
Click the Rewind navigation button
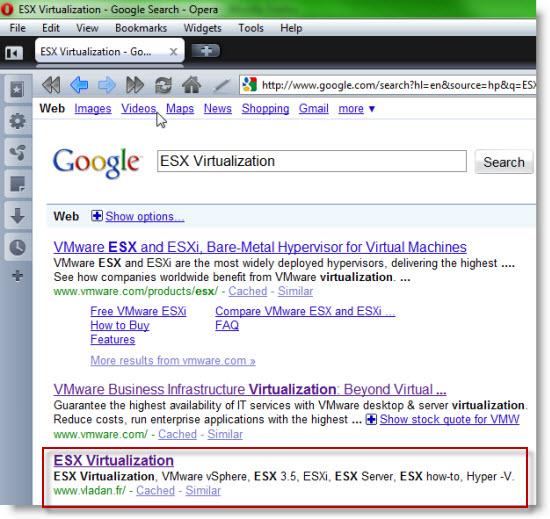(x=51, y=85)
